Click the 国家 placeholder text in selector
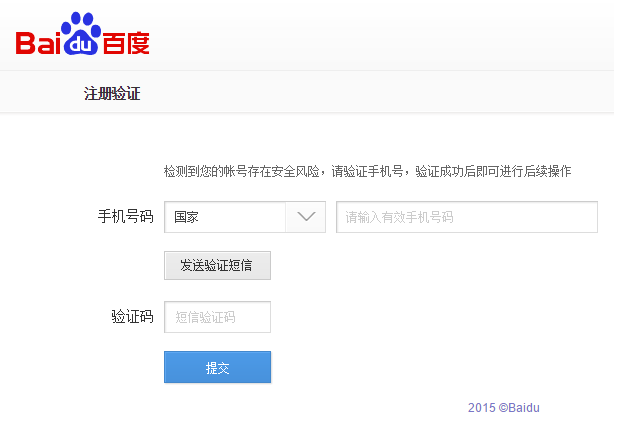 186,217
